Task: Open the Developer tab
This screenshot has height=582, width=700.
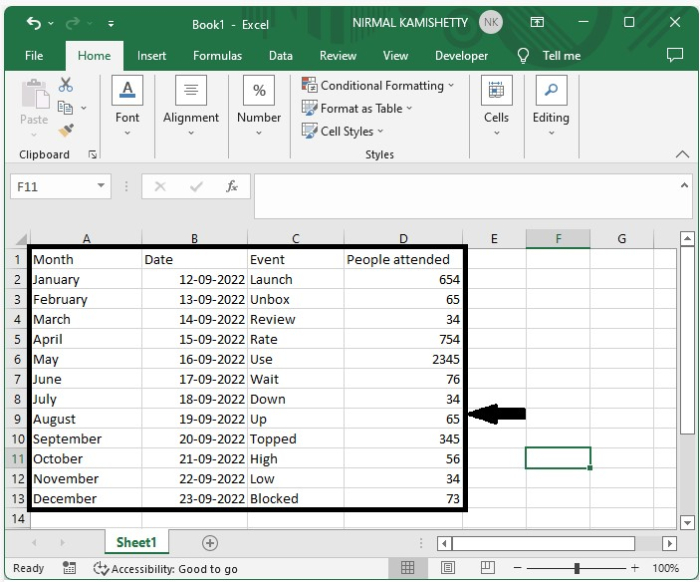Action: [462, 56]
